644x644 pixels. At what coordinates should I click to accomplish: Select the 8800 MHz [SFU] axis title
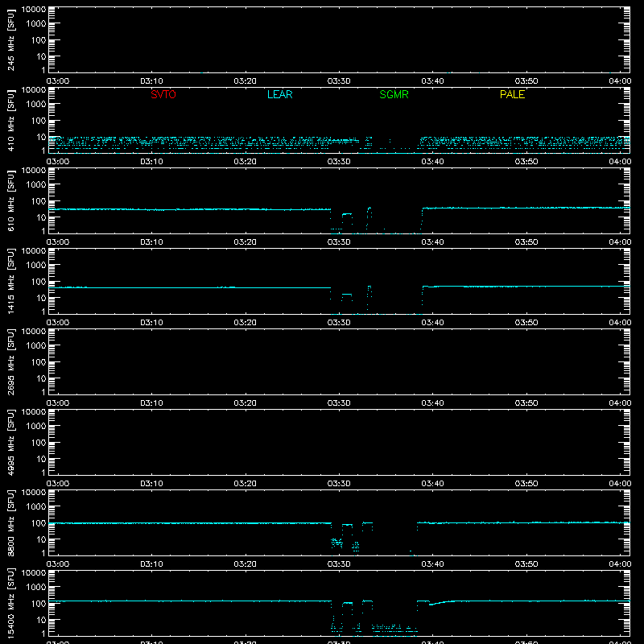point(11,522)
